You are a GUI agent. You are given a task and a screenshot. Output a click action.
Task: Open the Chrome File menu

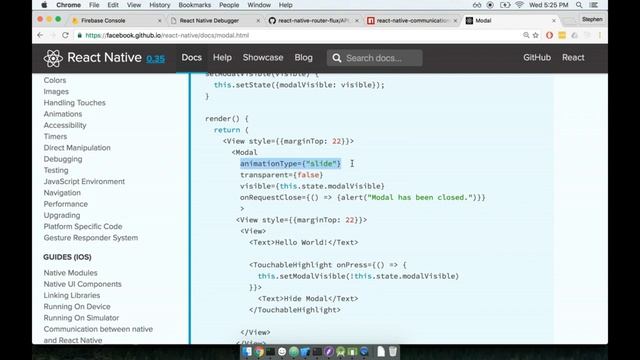point(94,5)
